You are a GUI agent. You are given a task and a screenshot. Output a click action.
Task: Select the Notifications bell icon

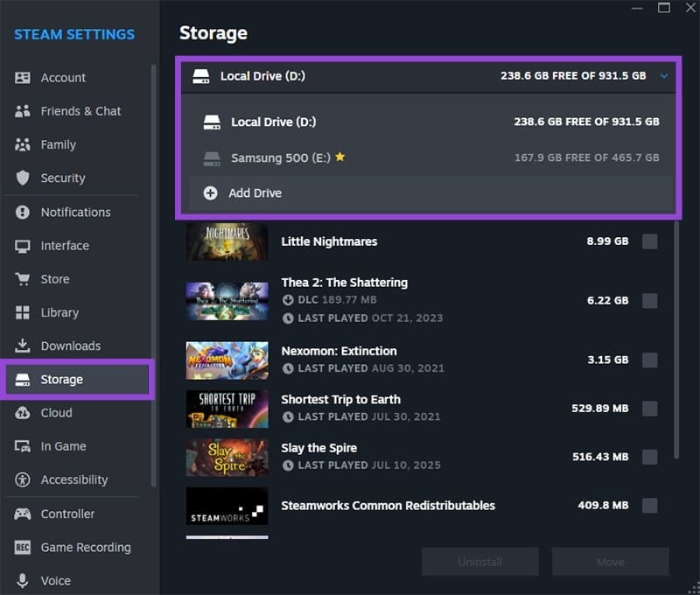coord(24,213)
